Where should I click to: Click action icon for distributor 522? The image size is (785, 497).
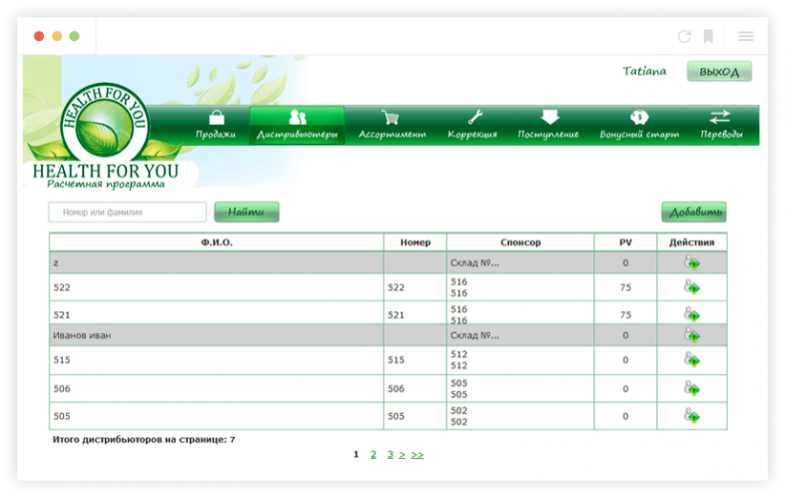(691, 287)
